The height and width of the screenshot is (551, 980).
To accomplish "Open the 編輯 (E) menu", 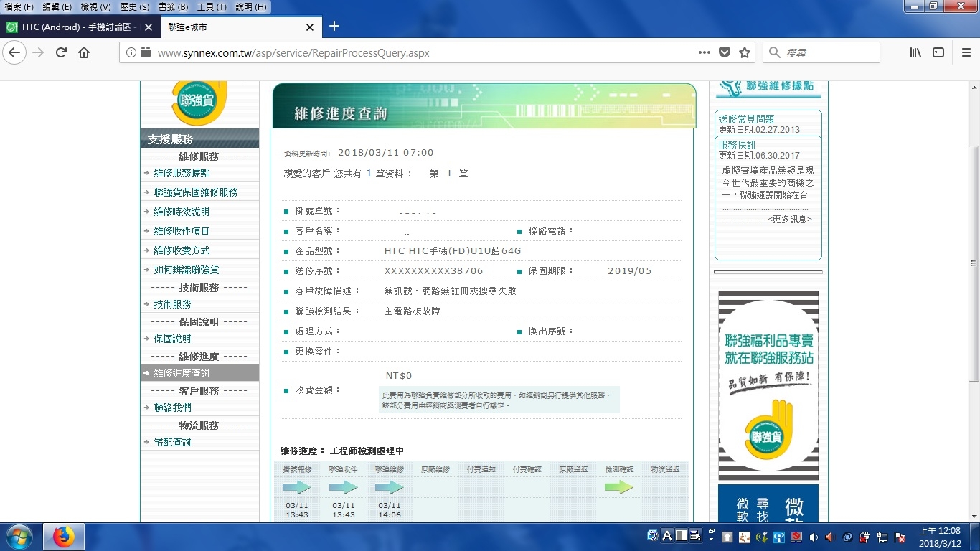I will pyautogui.click(x=57, y=7).
